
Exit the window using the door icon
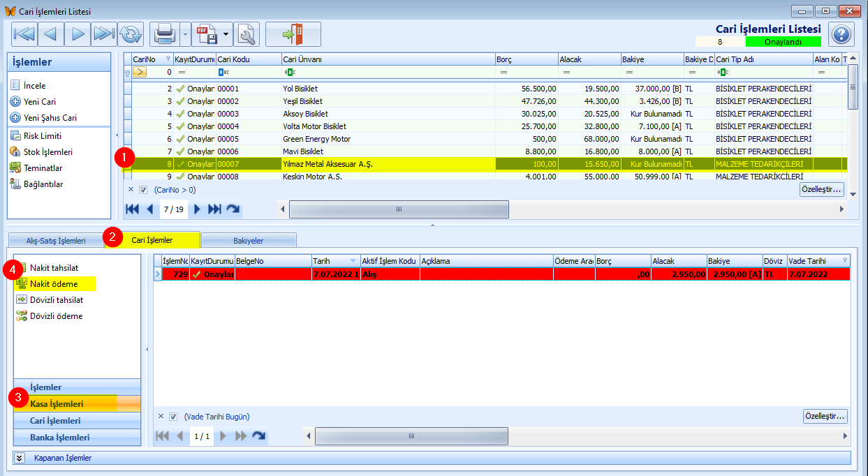tap(293, 34)
